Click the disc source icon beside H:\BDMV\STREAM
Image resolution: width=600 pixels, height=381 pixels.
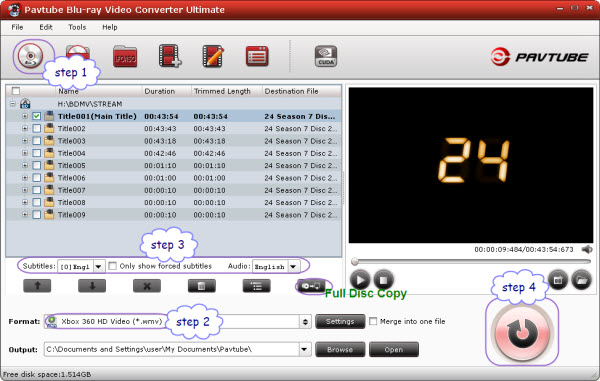(25, 104)
